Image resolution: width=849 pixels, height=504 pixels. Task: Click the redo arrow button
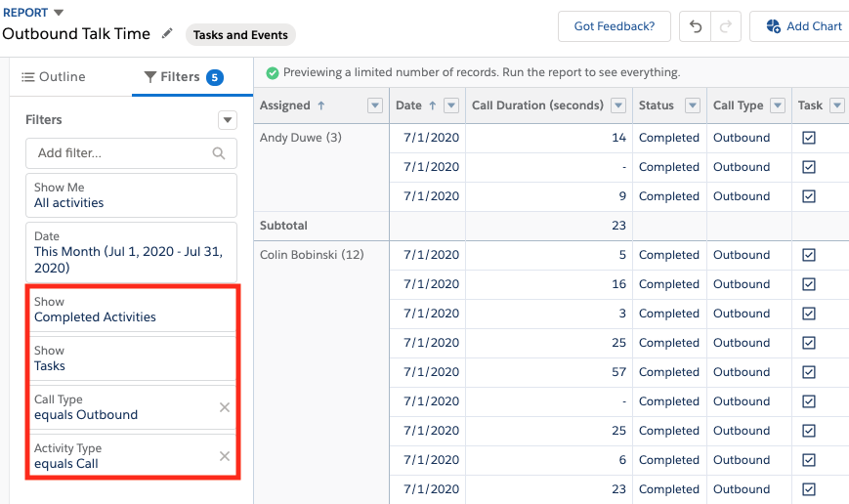point(725,27)
